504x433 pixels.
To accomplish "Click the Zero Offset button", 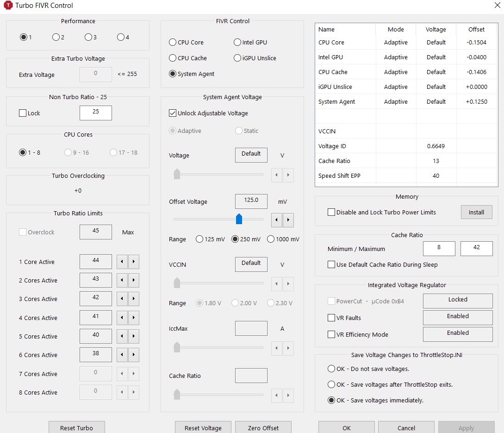I will click(x=263, y=428).
